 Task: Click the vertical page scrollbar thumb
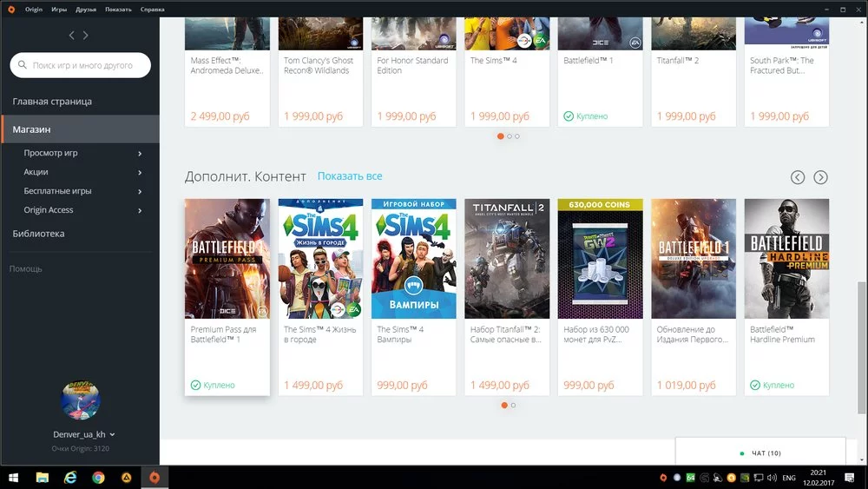click(861, 347)
